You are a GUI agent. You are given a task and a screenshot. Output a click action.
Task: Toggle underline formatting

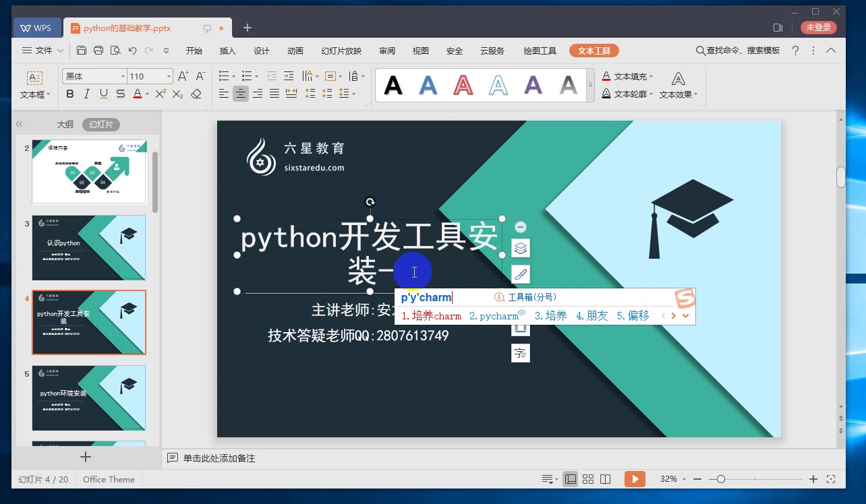click(x=103, y=94)
